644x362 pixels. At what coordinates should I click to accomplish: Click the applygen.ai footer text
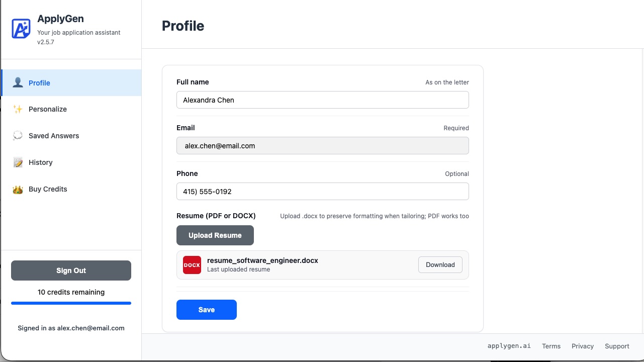pos(509,346)
